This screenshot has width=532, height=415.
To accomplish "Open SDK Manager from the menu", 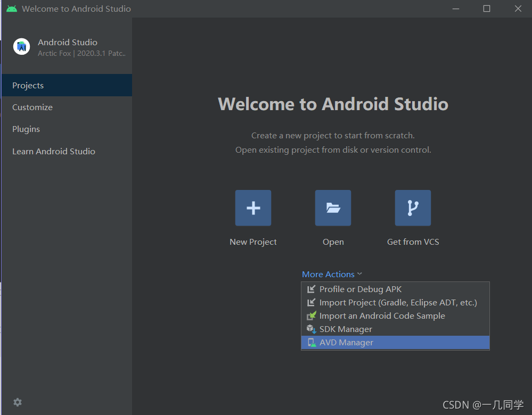I will pos(395,329).
